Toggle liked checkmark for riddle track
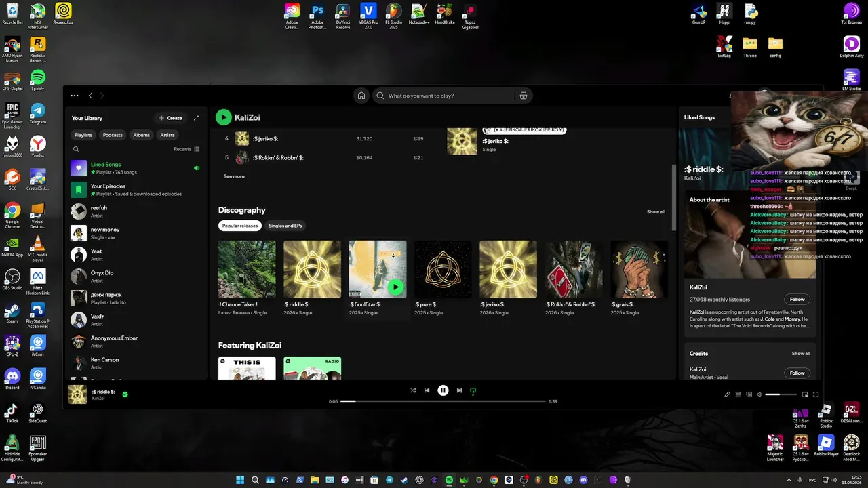 [x=125, y=394]
